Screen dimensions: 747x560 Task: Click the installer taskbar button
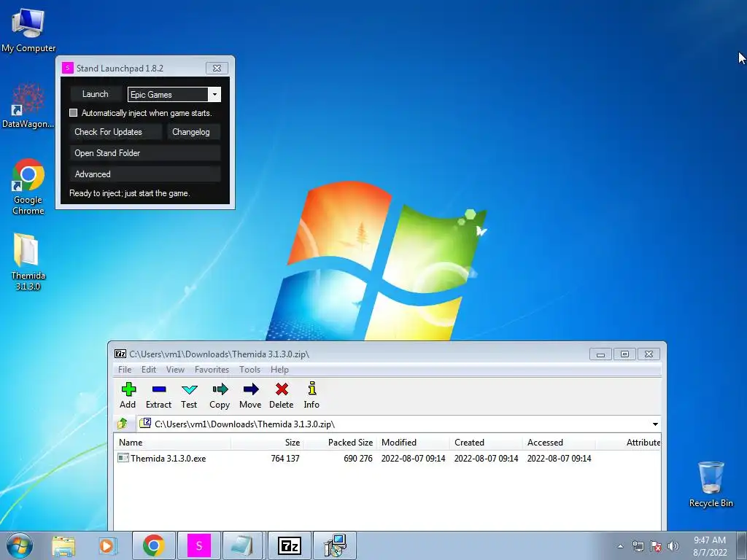coord(334,545)
